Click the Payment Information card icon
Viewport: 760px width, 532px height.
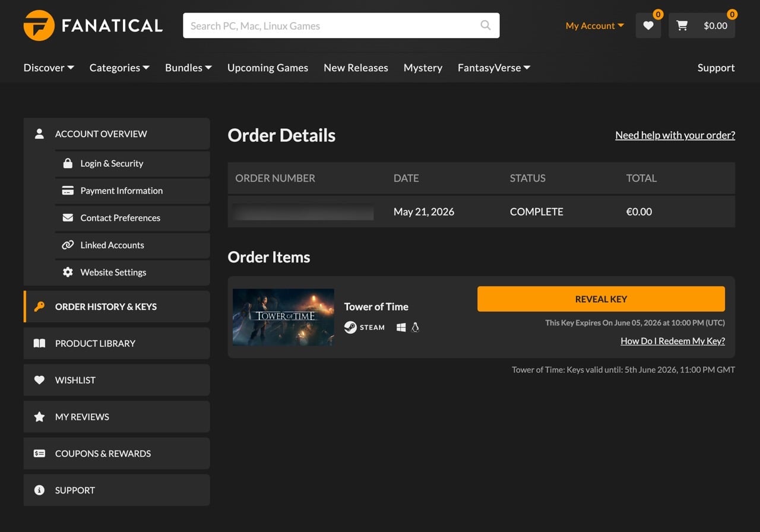68,191
